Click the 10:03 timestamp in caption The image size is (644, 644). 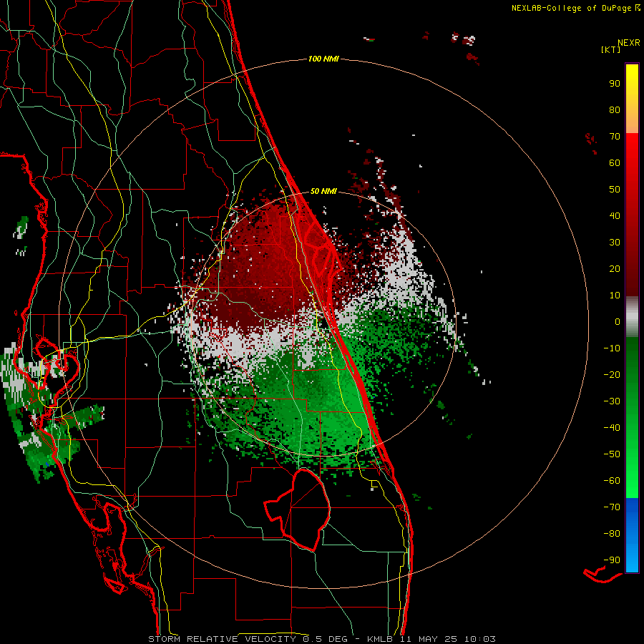point(479,639)
